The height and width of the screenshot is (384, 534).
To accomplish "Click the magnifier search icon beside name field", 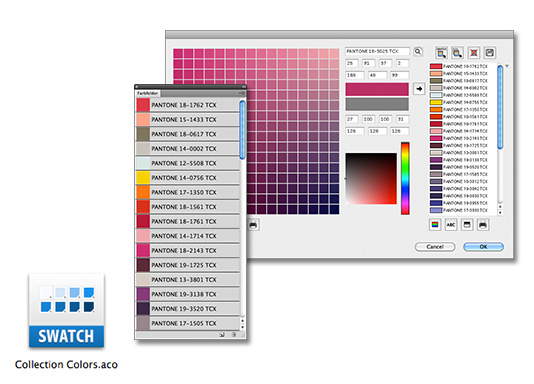I will 418,52.
